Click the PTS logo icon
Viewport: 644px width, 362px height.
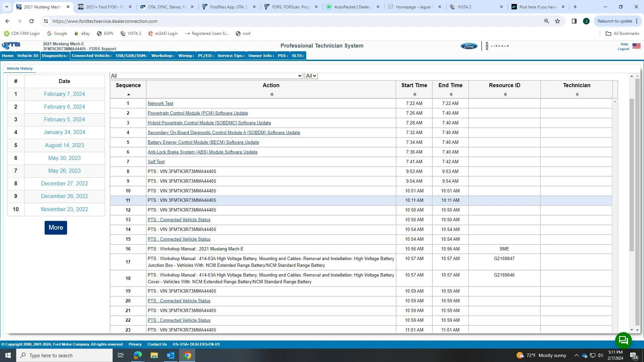(11, 46)
